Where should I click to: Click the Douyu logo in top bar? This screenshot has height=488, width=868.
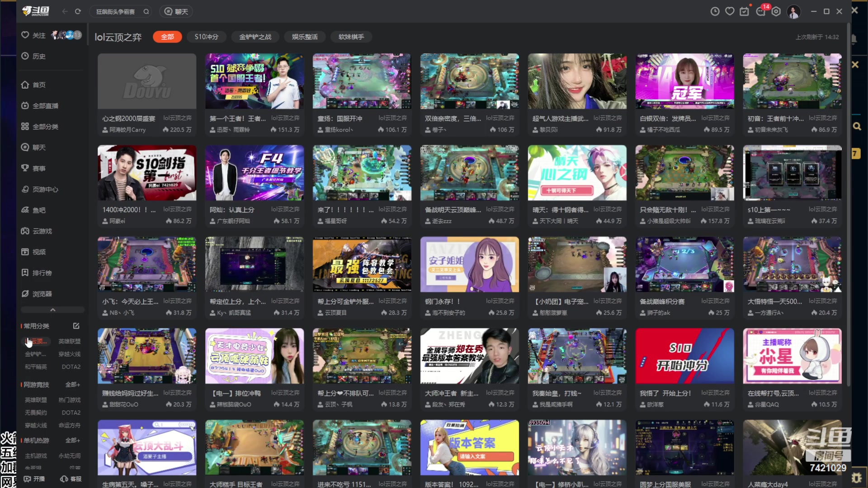[x=36, y=11]
